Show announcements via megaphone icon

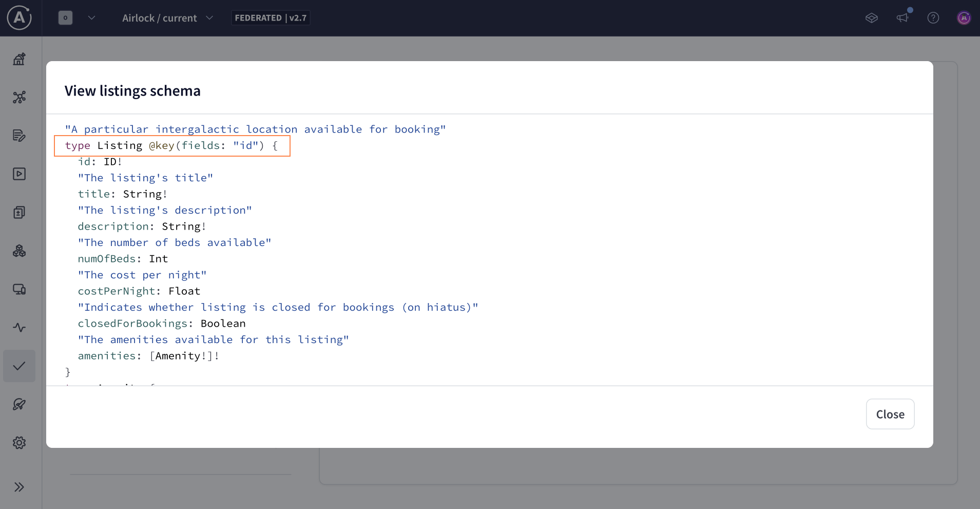[903, 18]
